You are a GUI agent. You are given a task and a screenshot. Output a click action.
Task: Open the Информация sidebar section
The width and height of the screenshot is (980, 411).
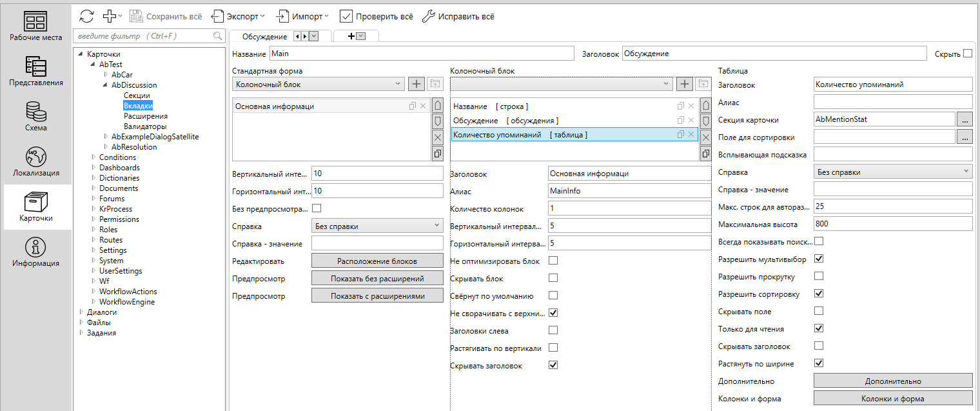36,252
